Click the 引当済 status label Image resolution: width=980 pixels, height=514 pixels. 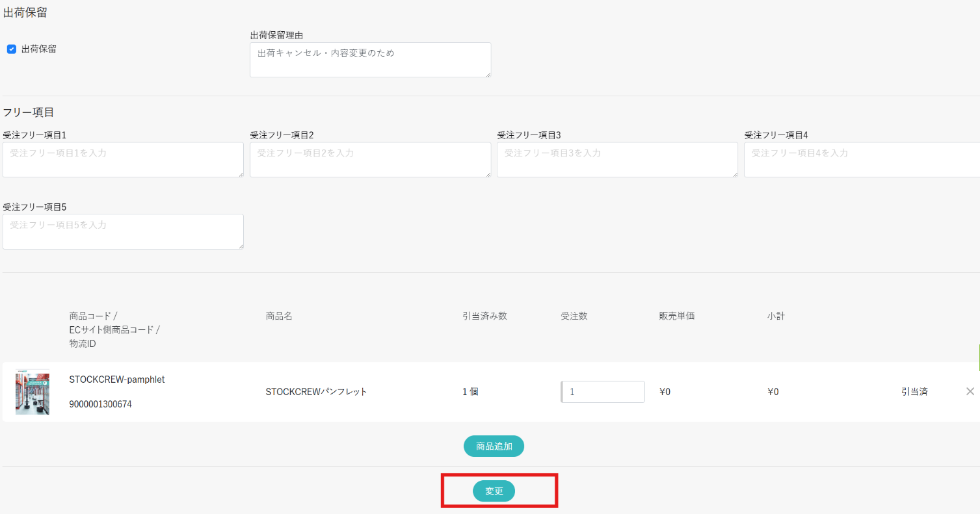(914, 391)
